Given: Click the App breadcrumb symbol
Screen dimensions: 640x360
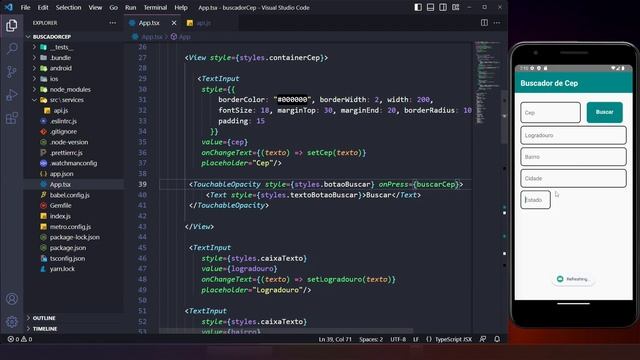Looking at the screenshot, I should (181, 37).
